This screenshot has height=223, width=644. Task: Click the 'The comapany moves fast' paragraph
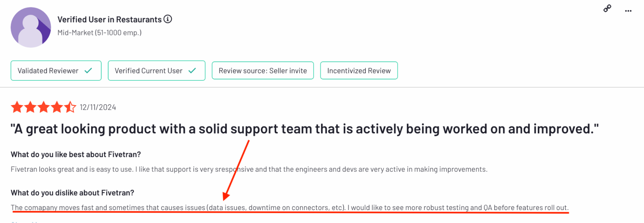pyautogui.click(x=290, y=208)
